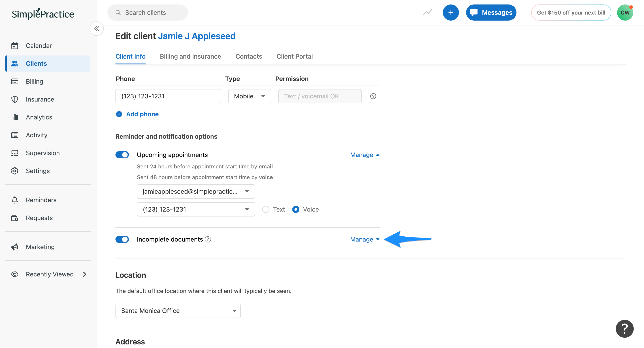Switch to the Billing and Insurance tab
Image resolution: width=644 pixels, height=348 pixels.
click(190, 56)
